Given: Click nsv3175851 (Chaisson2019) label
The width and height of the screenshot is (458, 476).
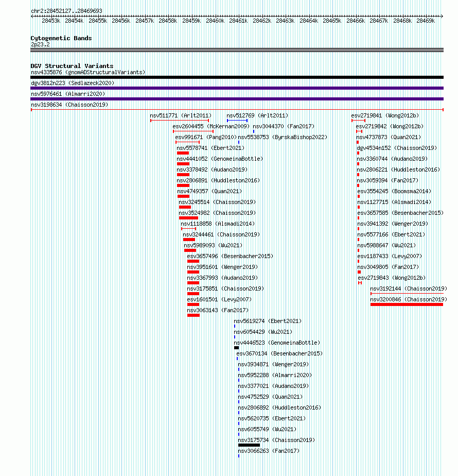Looking at the screenshot, I should (225, 288).
